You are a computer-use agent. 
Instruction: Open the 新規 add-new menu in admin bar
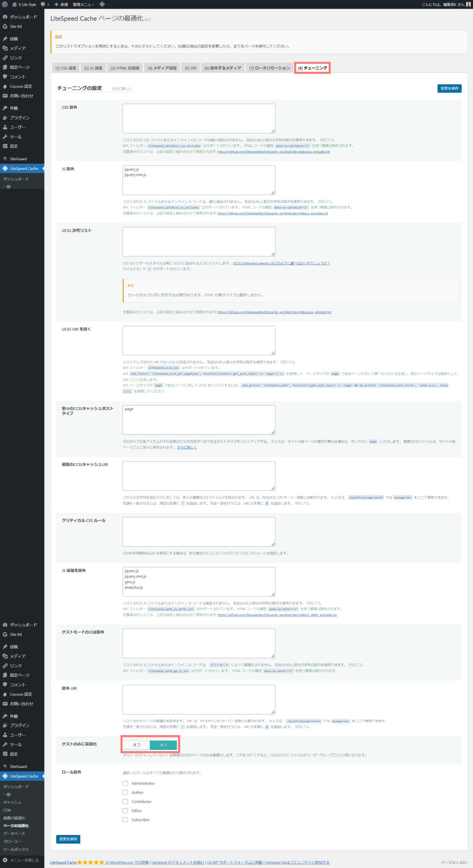pos(61,4)
